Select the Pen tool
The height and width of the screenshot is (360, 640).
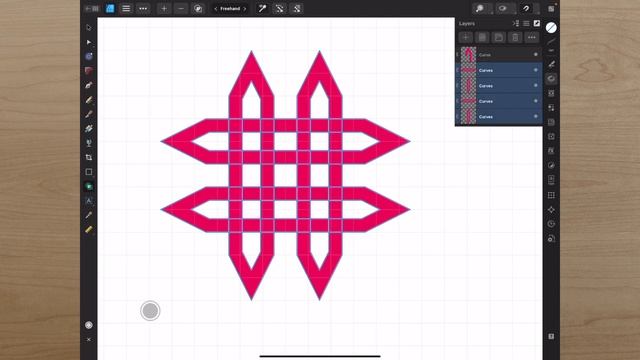pyautogui.click(x=89, y=85)
